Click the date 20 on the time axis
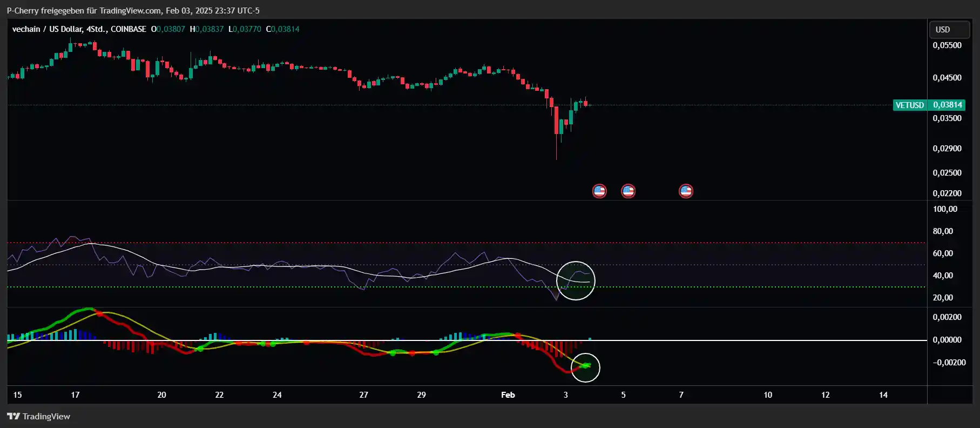The width and height of the screenshot is (980, 428). click(161, 395)
